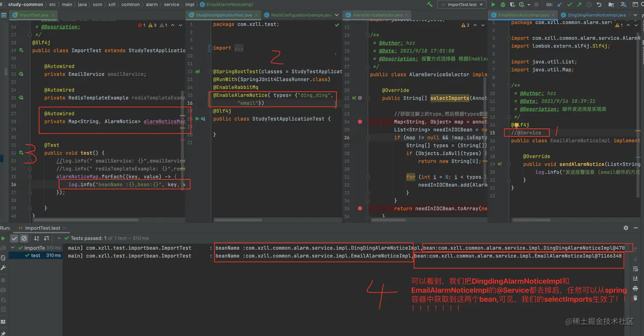Click the Build project hammer icon
Image resolution: width=644 pixels, height=336 pixels.
point(430,4)
